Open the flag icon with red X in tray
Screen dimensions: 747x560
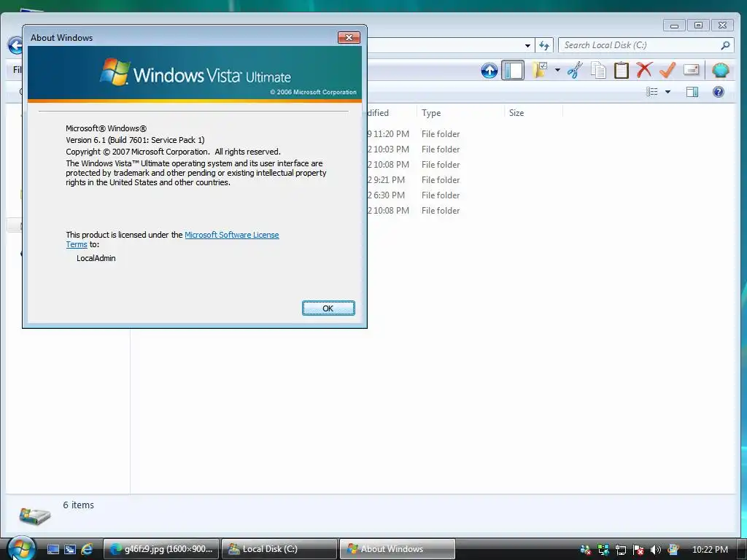pos(638,550)
